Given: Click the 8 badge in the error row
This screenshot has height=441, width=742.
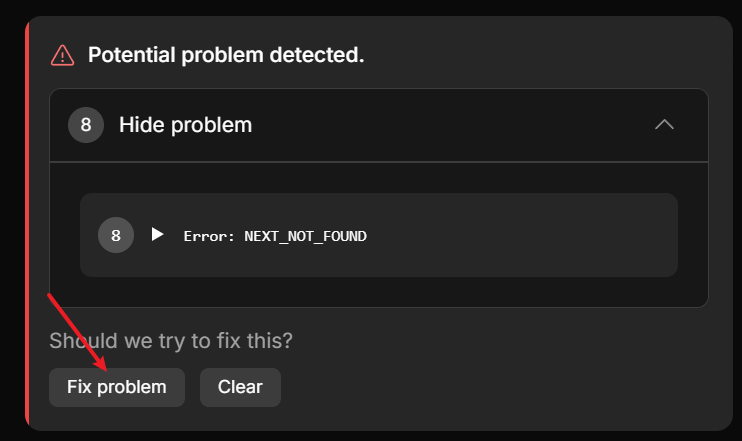Looking at the screenshot, I should coord(116,236).
